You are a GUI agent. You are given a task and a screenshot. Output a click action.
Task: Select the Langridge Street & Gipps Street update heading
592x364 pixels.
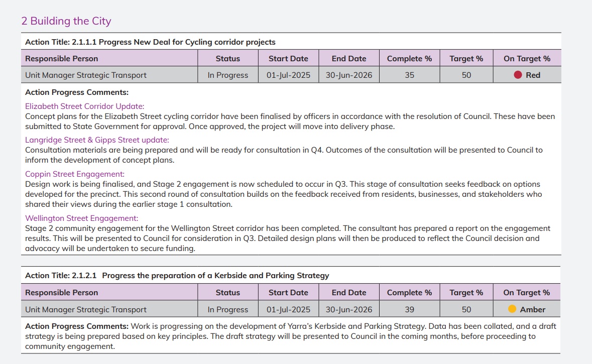pyautogui.click(x=97, y=140)
